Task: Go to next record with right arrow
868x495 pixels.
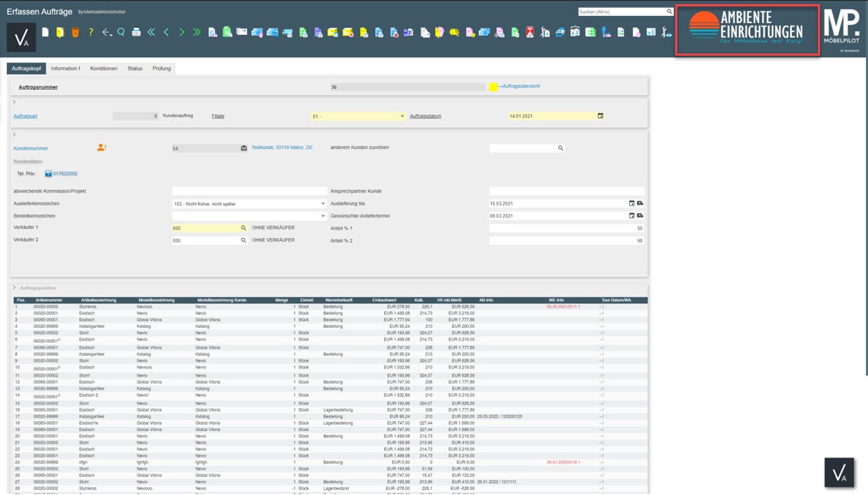Action: pyautogui.click(x=181, y=32)
